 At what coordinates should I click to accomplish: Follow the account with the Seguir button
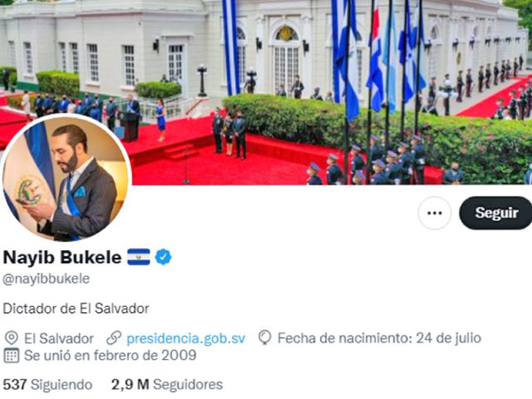click(x=496, y=213)
